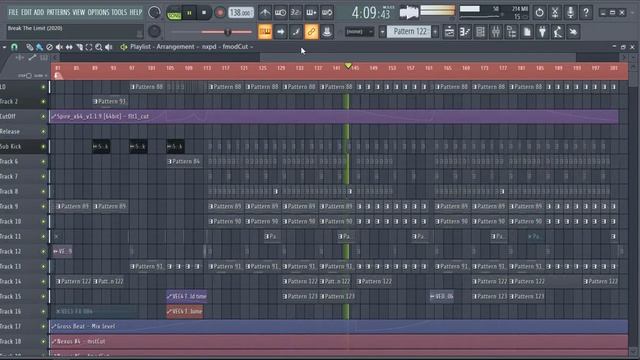Click the Pattern 122 name field
640x360 pixels.
coord(409,32)
